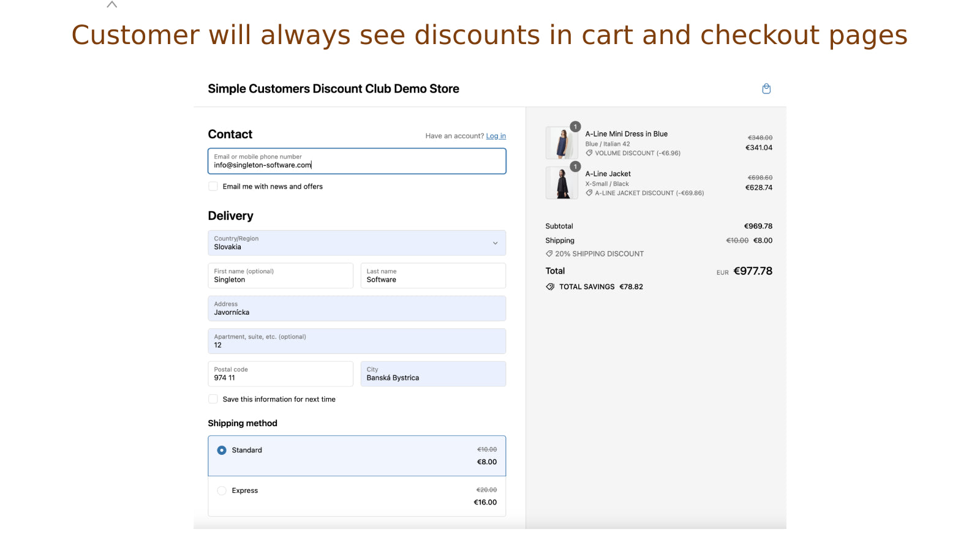The height and width of the screenshot is (551, 980).
Task: Click the A-LINE JACKET DISCOUNT tag icon
Action: (x=589, y=193)
